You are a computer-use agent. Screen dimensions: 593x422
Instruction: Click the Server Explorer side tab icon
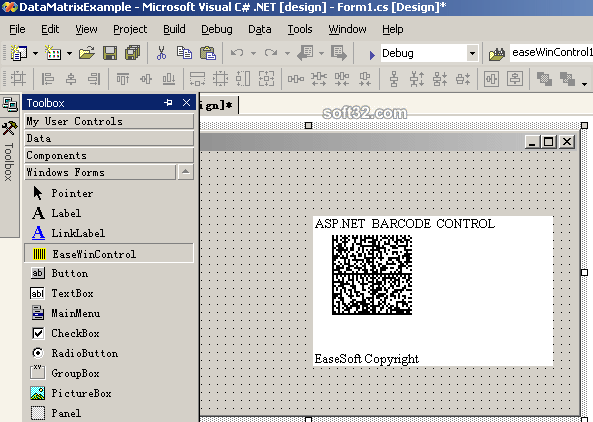point(9,104)
